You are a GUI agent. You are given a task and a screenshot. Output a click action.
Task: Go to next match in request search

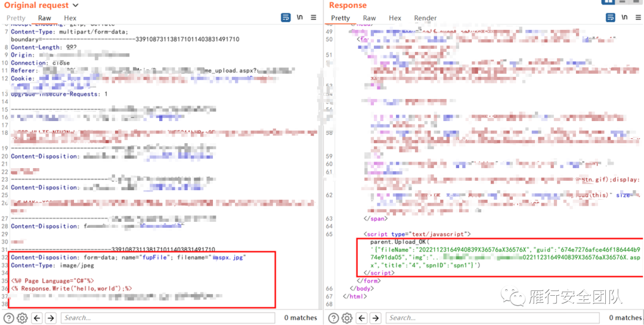tap(51, 318)
